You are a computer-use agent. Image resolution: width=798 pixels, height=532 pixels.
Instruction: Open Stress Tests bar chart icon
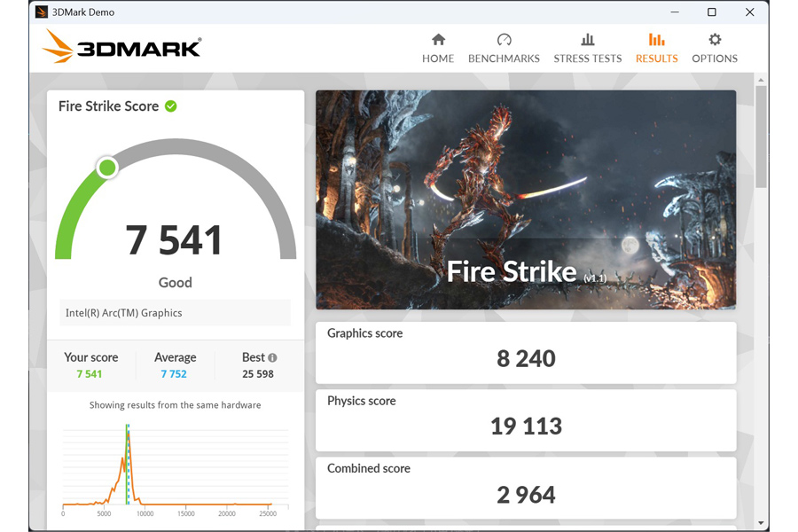coord(588,40)
